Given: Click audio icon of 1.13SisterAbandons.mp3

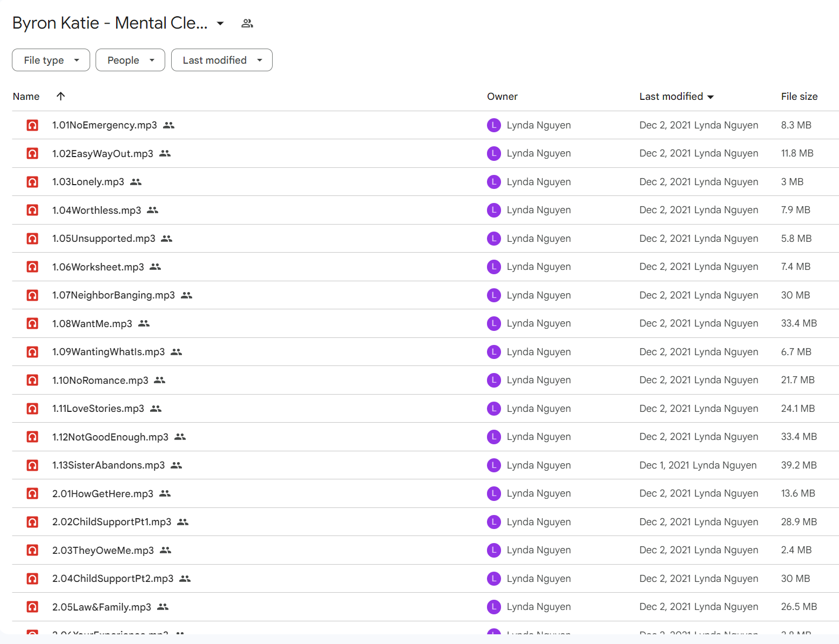Looking at the screenshot, I should [x=32, y=465].
